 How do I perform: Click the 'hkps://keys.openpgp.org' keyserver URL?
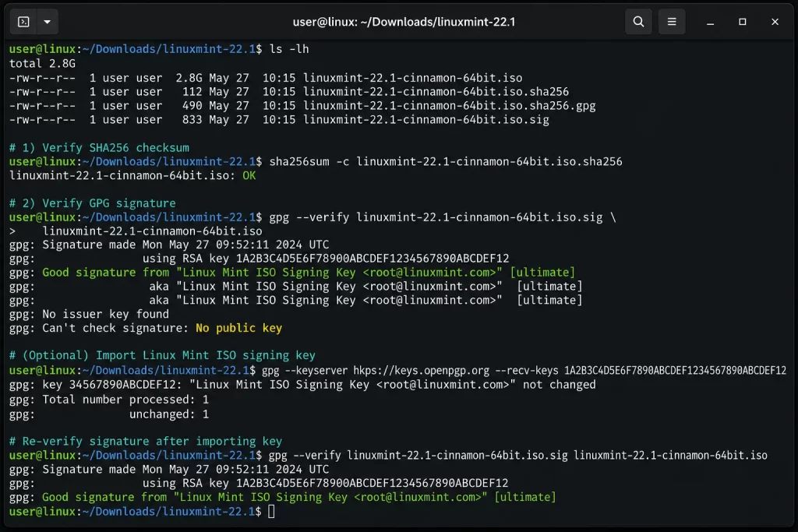422,370
